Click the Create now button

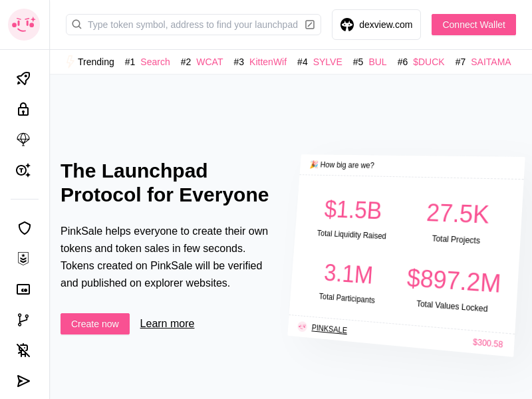tap(94, 324)
